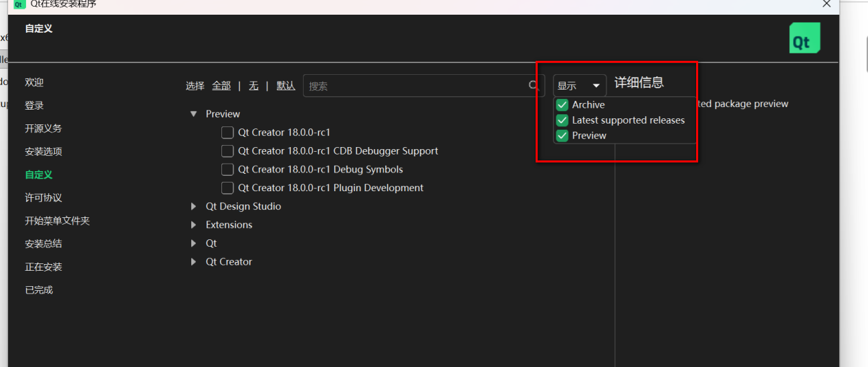This screenshot has width=868, height=367.
Task: Click the Qt installer title bar icon
Action: (20, 4)
